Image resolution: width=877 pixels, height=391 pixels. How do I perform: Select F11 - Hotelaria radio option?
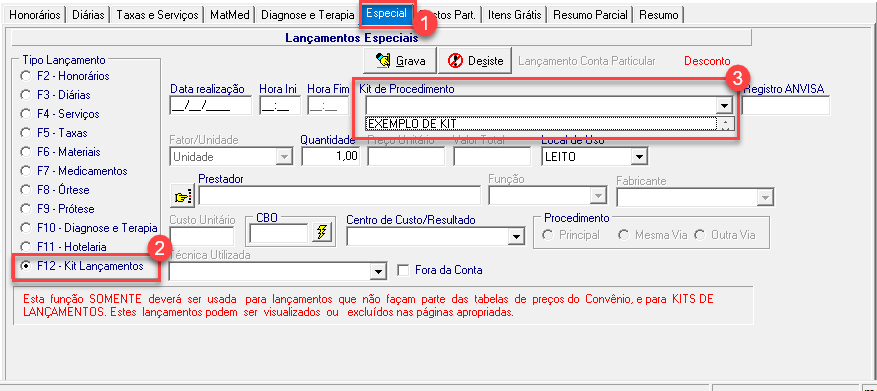click(x=25, y=247)
